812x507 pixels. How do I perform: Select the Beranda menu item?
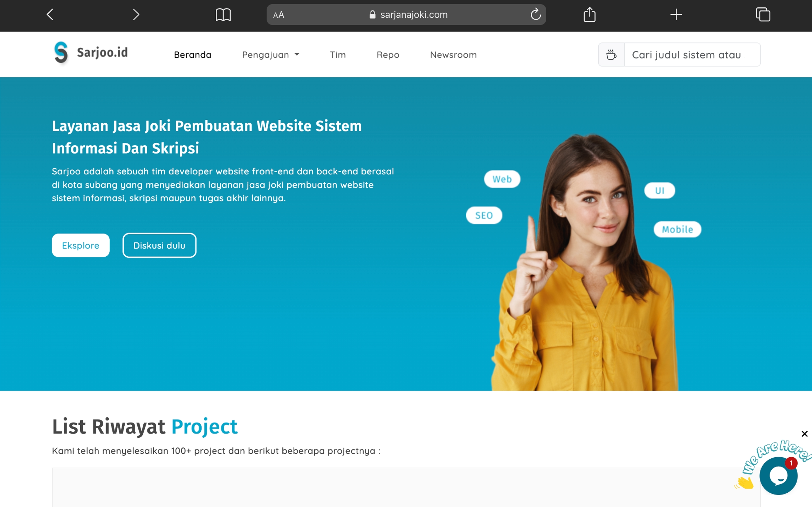(x=193, y=55)
